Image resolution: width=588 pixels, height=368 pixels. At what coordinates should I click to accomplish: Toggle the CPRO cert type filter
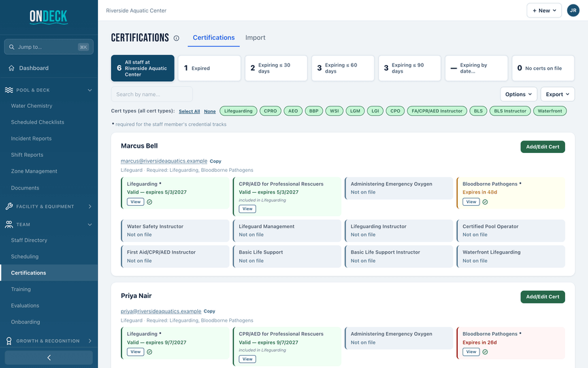[x=270, y=111]
